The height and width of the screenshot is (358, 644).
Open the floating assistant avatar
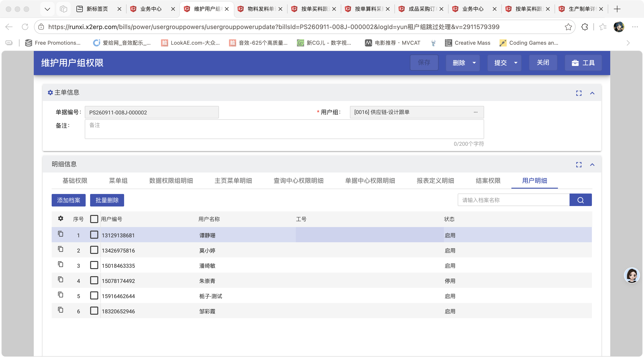(632, 275)
